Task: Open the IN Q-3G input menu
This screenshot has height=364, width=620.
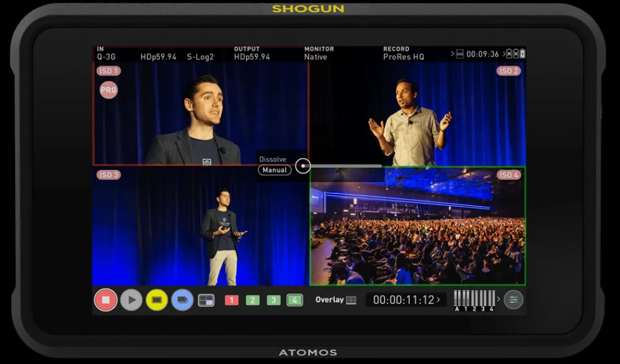Action: 107,53
